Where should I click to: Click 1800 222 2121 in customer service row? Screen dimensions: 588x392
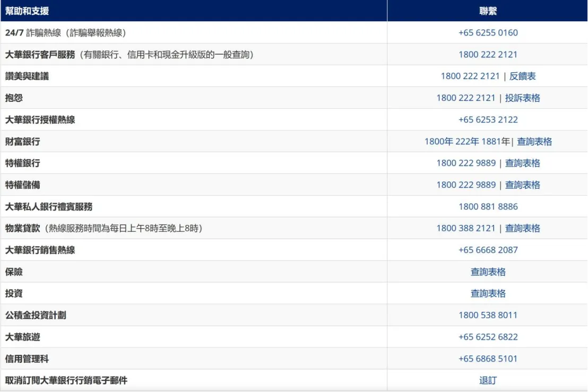[488, 54]
